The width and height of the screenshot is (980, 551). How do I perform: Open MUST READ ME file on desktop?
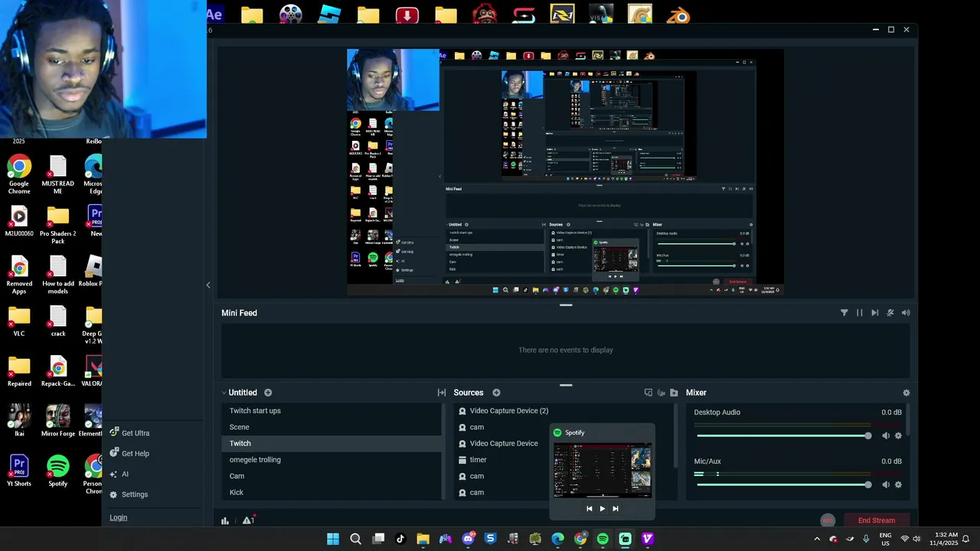[58, 174]
